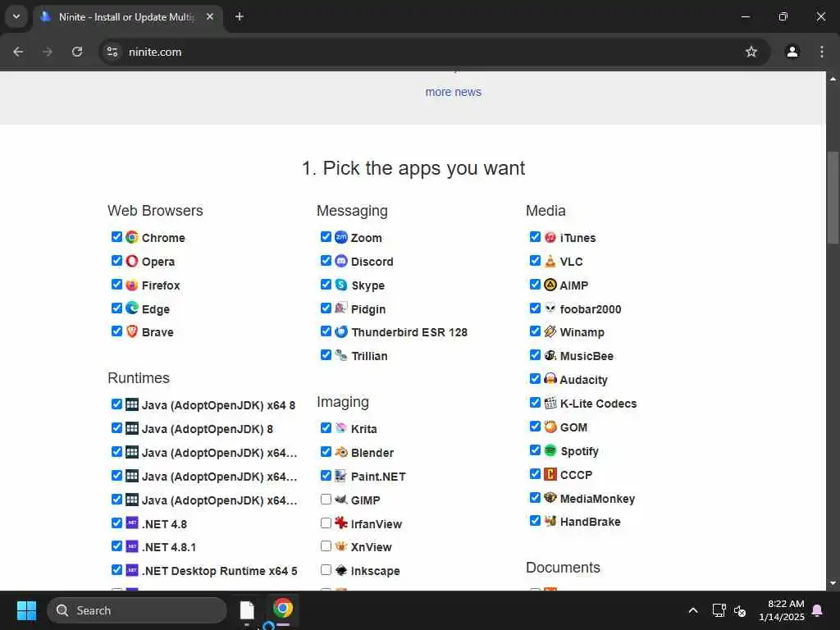Uncheck the .NET 4.8 checkbox
Viewport: 840px width, 630px height.
tap(116, 523)
